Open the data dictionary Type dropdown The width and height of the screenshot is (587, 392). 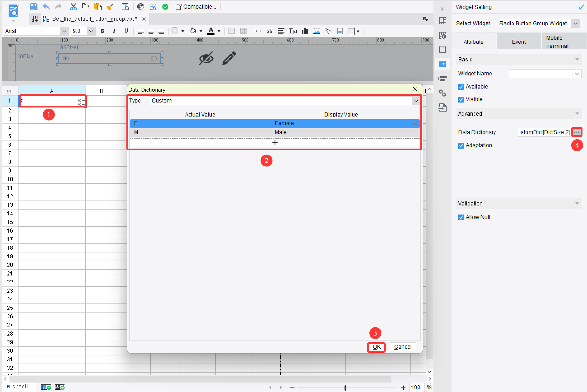(416, 100)
